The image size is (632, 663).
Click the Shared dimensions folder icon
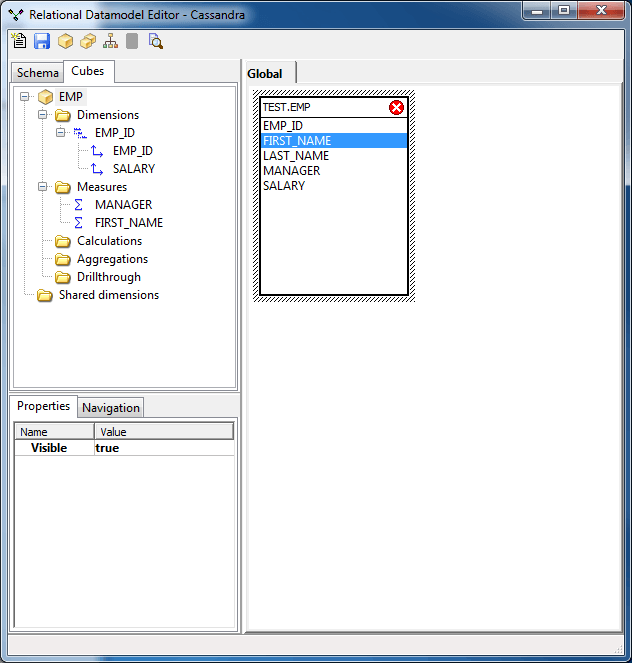(45, 295)
